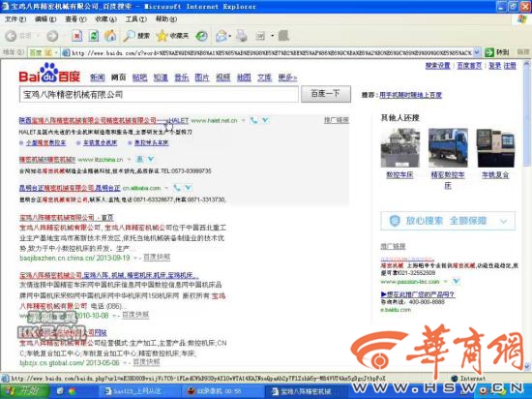This screenshot has height=399, width=532.
Task: Click V badge beside cn.alibaba.com result
Action: pyautogui.click(x=189, y=188)
